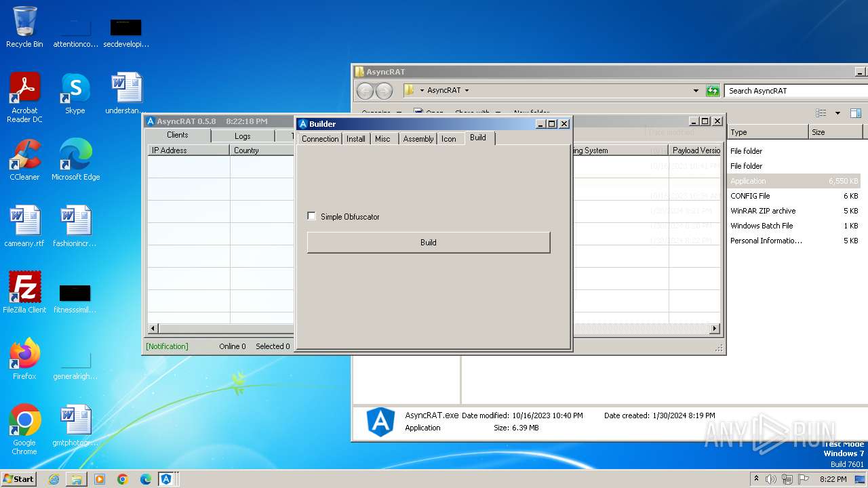Click the AsyncRAT window title icon

pos(151,121)
